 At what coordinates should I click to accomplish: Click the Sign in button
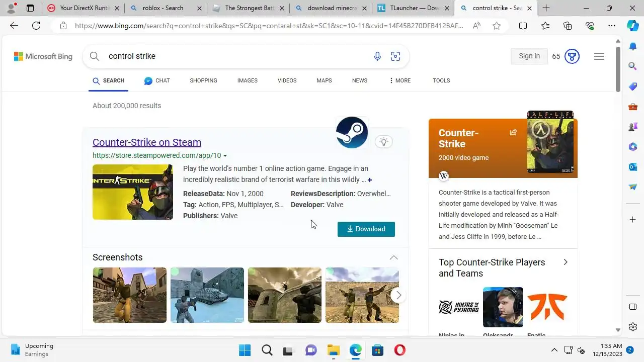[529, 56]
